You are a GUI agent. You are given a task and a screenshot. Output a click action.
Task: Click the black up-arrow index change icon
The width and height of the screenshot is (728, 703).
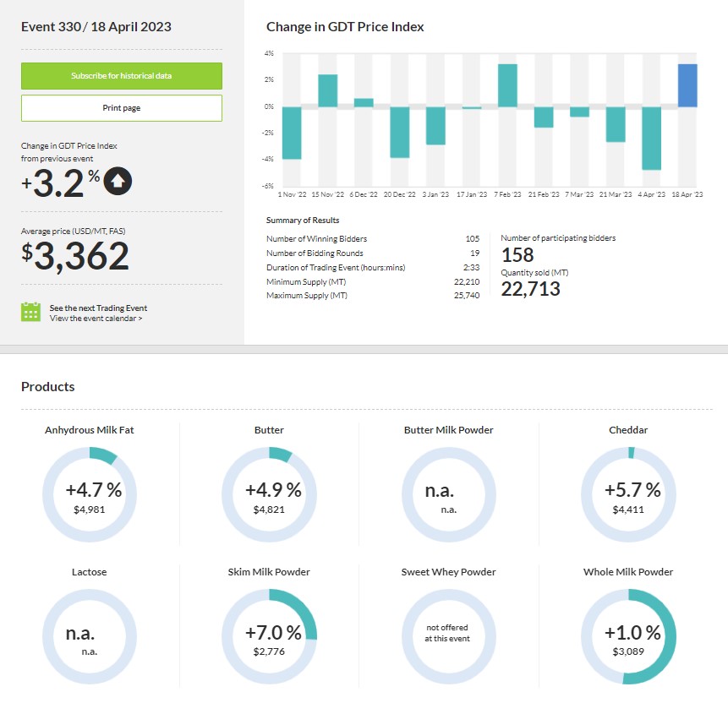[x=118, y=181]
